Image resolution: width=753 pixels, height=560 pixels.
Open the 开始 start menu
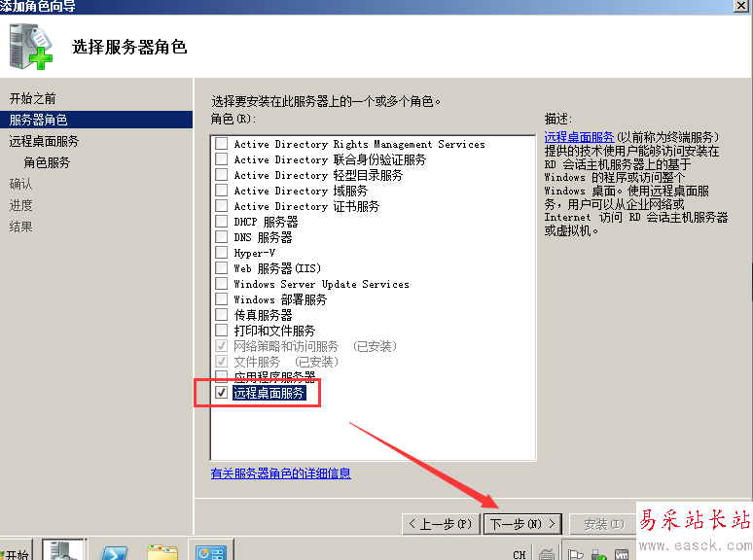pyautogui.click(x=16, y=550)
